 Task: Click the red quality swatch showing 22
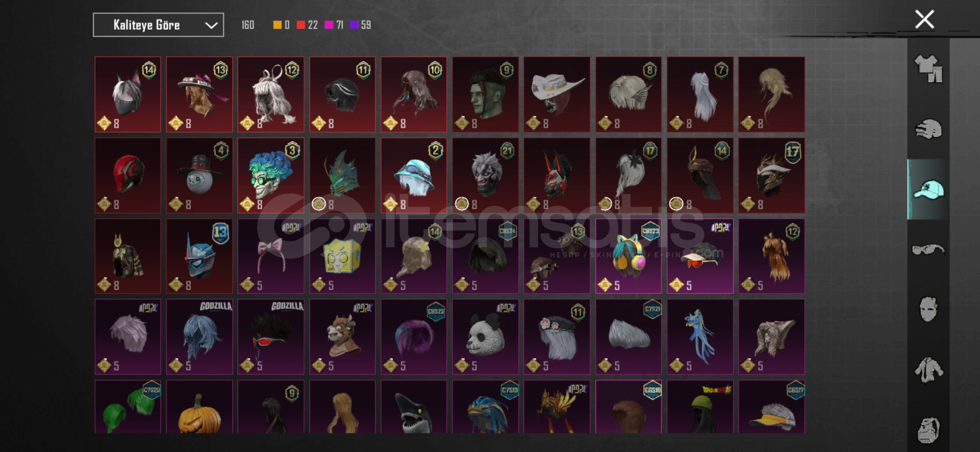(301, 25)
